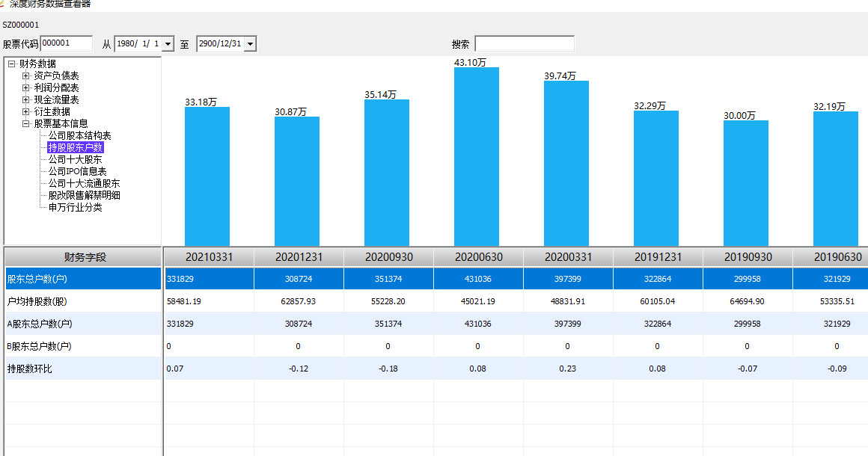Click the 财务字段 column header

click(x=84, y=257)
